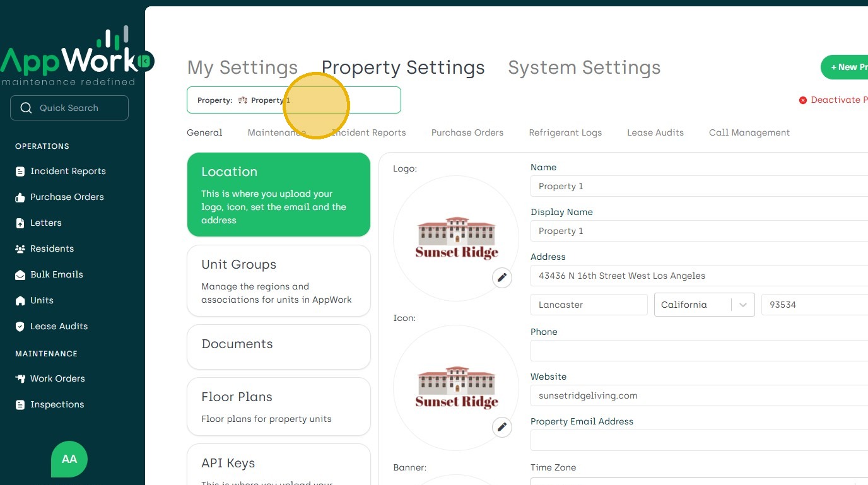Open the Purchase Orders sub-tab

(467, 132)
